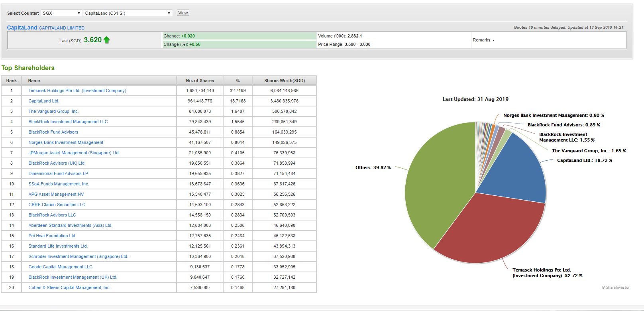Click the ShareInvestor credit text
Image resolution: width=644 pixels, height=311 pixels.
[x=616, y=287]
